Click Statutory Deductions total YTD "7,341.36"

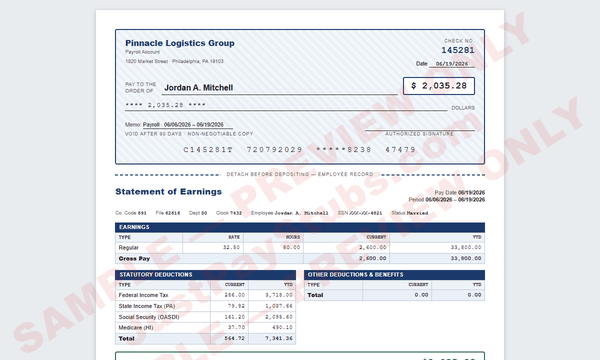point(279,339)
